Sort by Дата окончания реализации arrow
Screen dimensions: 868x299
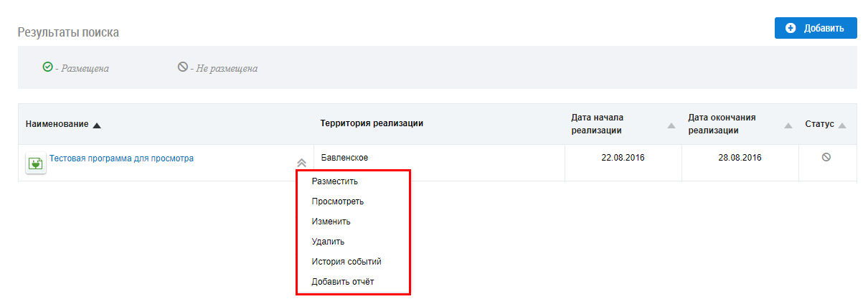(788, 125)
